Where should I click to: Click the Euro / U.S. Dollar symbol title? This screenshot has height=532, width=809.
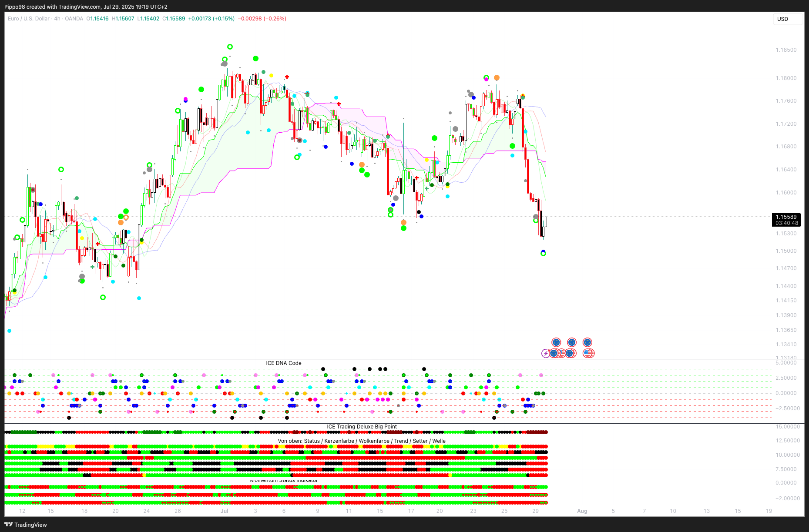click(x=29, y=19)
